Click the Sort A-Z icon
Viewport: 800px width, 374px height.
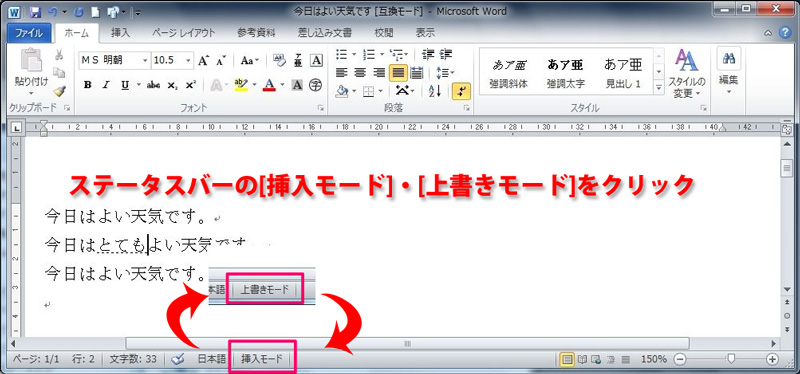tap(435, 91)
